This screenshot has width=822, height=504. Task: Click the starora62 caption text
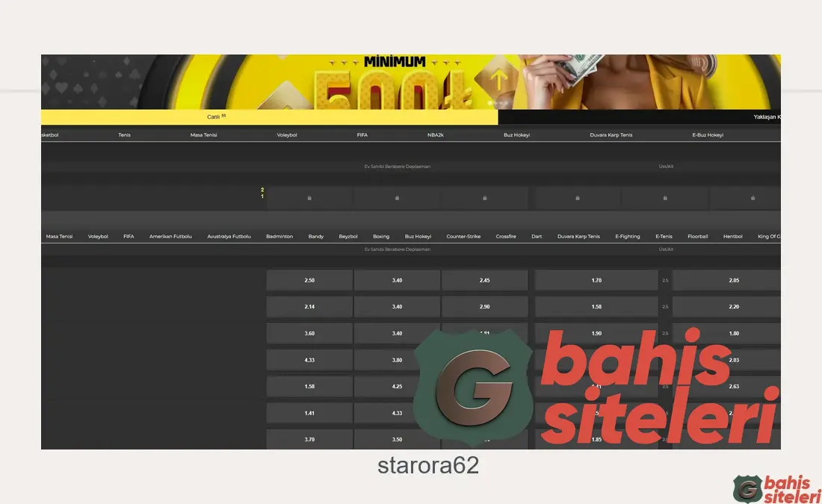(x=427, y=465)
